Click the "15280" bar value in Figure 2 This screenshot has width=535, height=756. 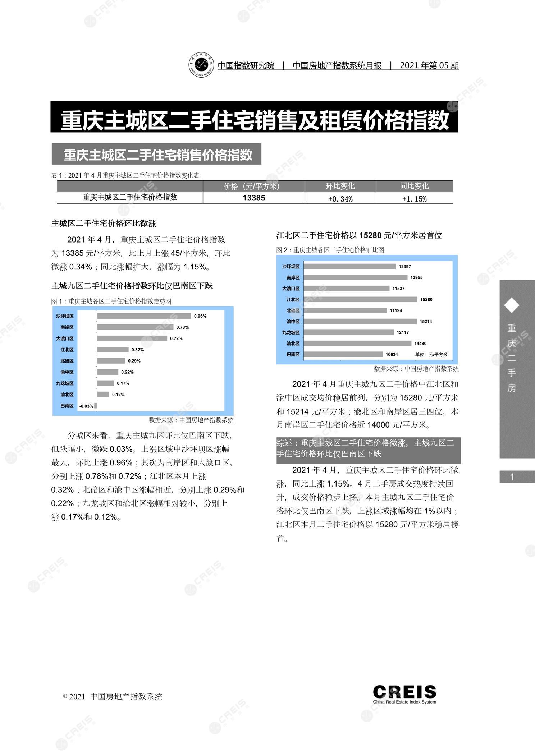426,299
